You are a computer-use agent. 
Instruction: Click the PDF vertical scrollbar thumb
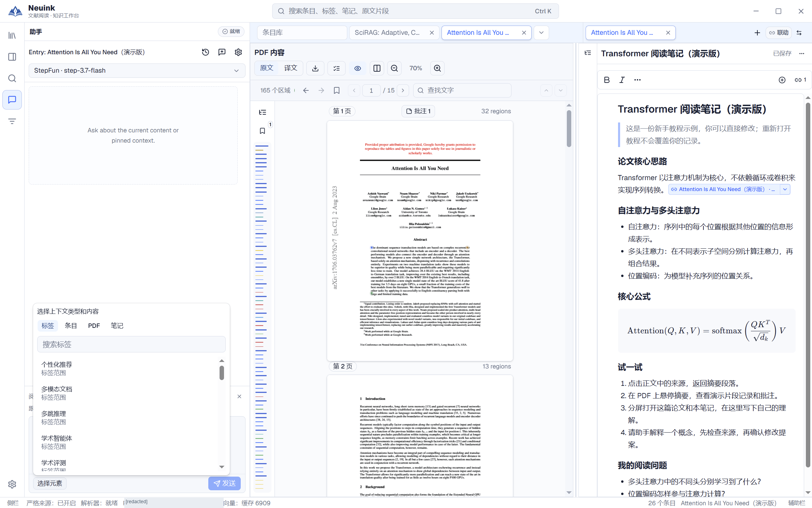569,128
